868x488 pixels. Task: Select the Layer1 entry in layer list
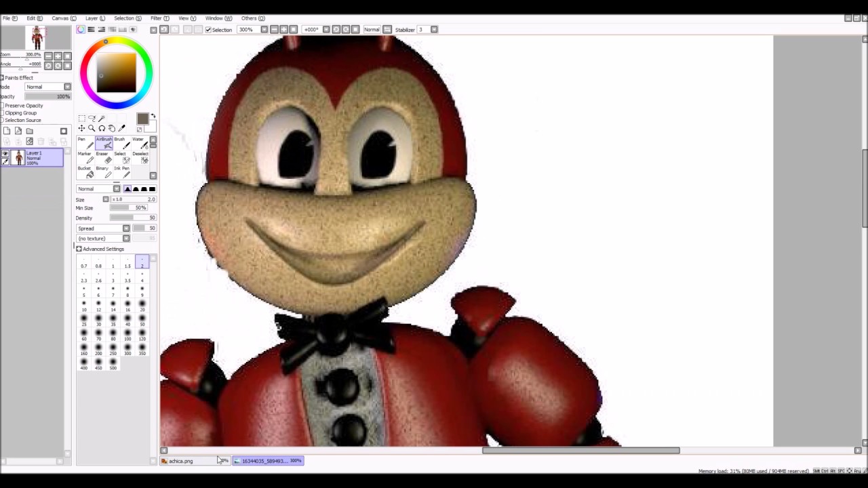(33, 157)
